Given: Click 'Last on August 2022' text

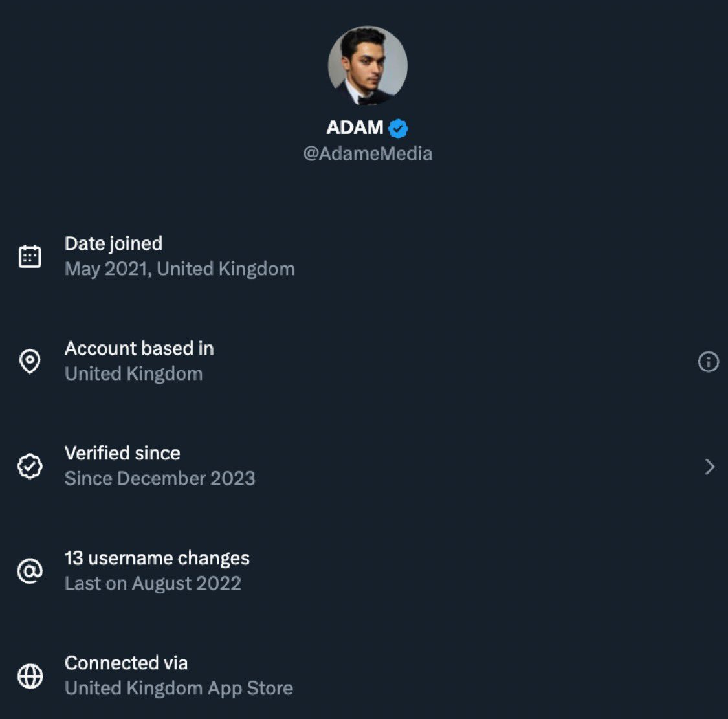Looking at the screenshot, I should (153, 583).
